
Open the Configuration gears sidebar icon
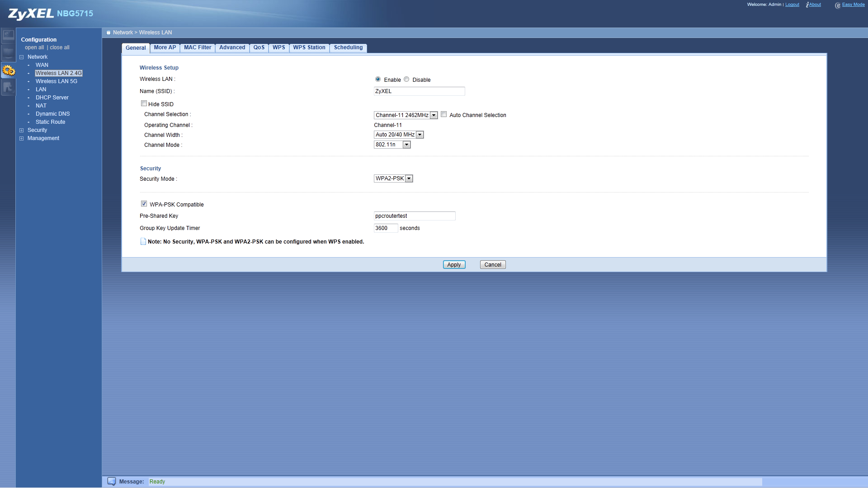coord(8,70)
